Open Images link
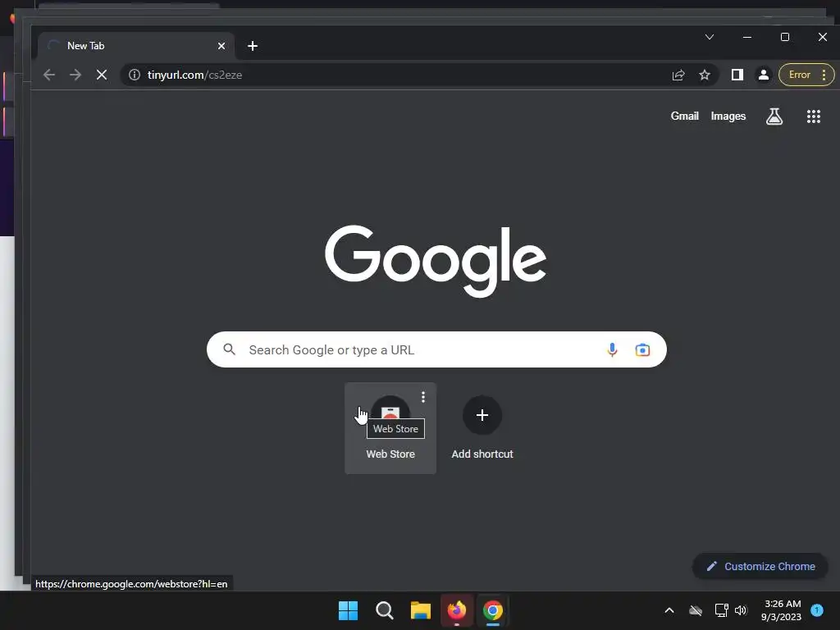The height and width of the screenshot is (630, 840). 728,116
